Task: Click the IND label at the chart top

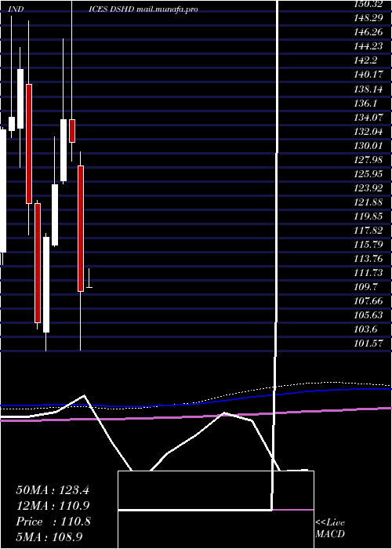Action: click(16, 9)
